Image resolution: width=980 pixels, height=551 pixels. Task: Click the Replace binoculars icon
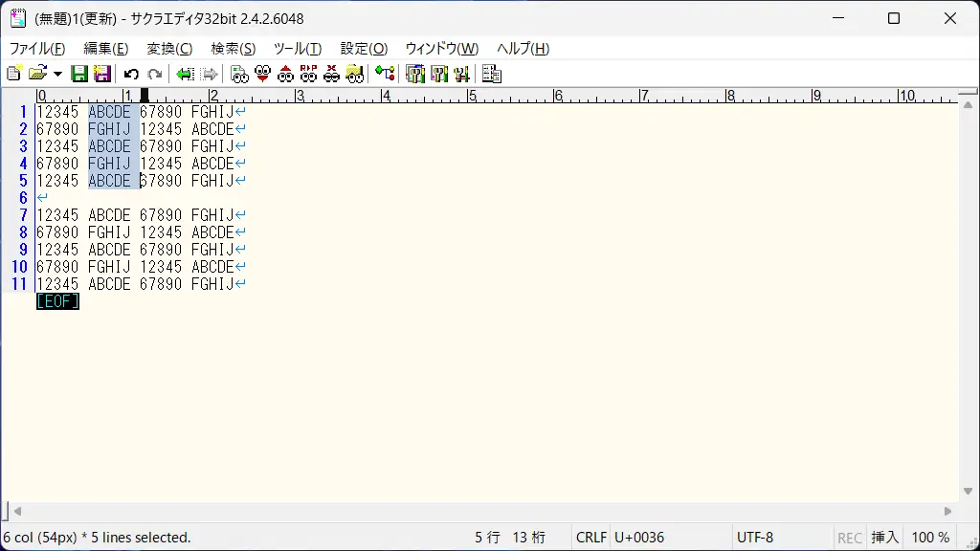pyautogui.click(x=308, y=74)
